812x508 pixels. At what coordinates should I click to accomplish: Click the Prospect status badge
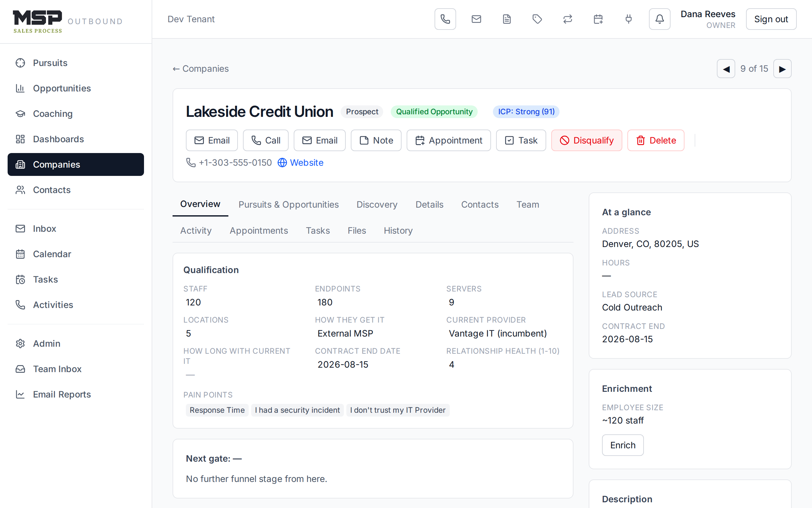click(x=362, y=112)
